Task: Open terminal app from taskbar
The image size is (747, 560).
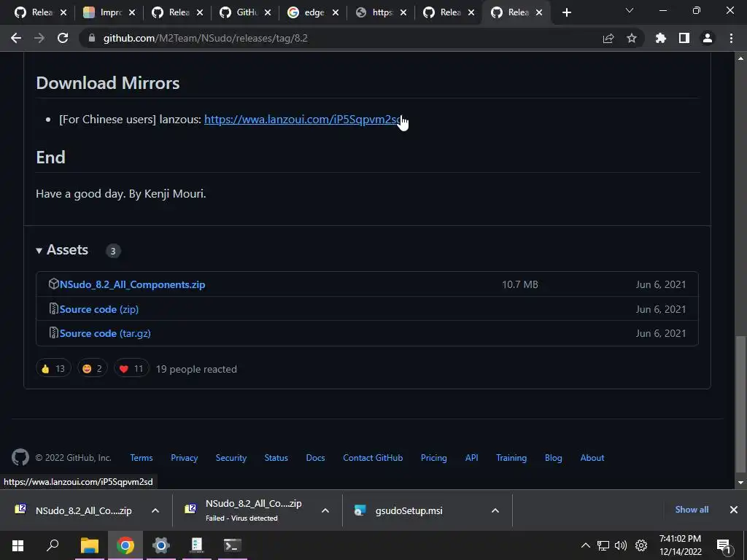Action: point(233,545)
